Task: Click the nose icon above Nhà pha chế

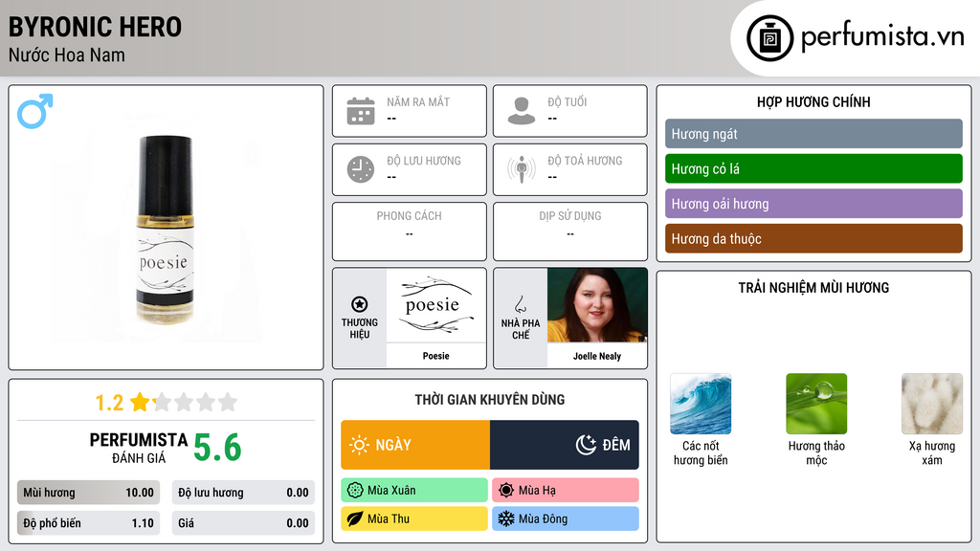Action: pyautogui.click(x=520, y=304)
